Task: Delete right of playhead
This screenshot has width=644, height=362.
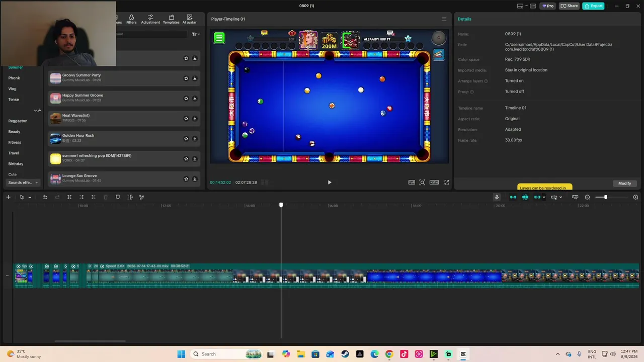Action: (93, 197)
